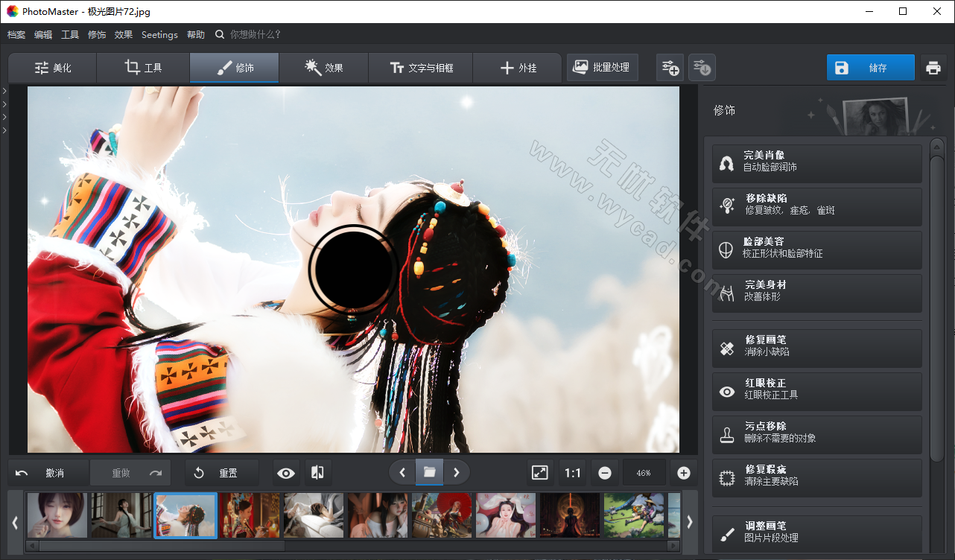Open the 红眼校正 red-eye correction tool
The height and width of the screenshot is (560, 955).
click(x=816, y=391)
